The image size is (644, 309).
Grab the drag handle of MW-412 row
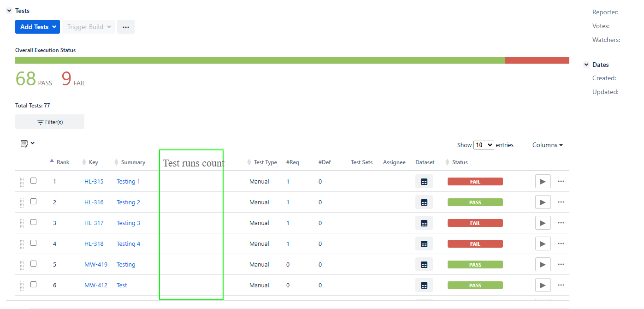pyautogui.click(x=22, y=286)
